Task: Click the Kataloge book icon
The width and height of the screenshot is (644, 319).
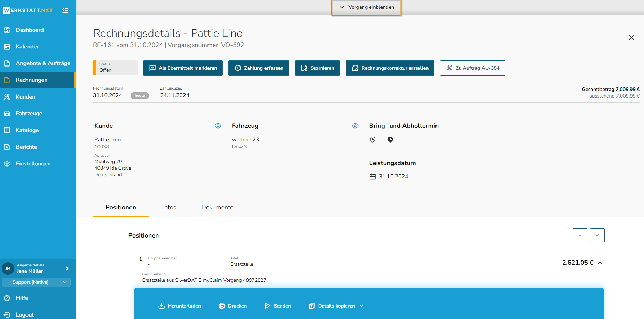Action: (7, 130)
